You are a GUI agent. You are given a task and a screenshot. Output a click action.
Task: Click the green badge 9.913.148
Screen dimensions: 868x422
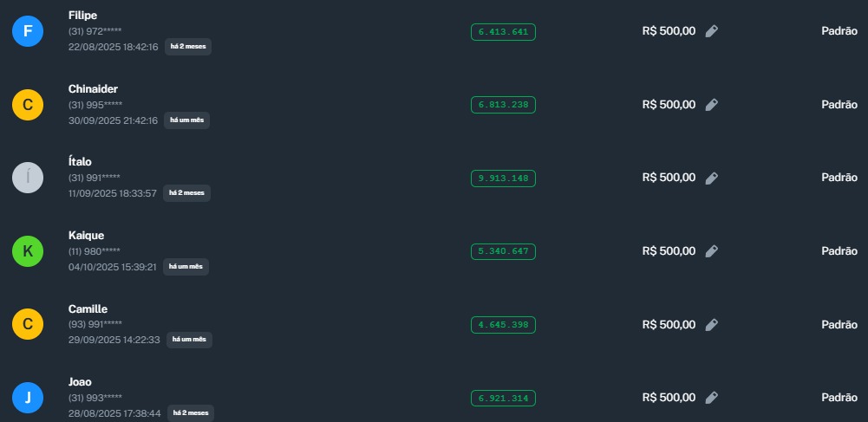click(503, 179)
